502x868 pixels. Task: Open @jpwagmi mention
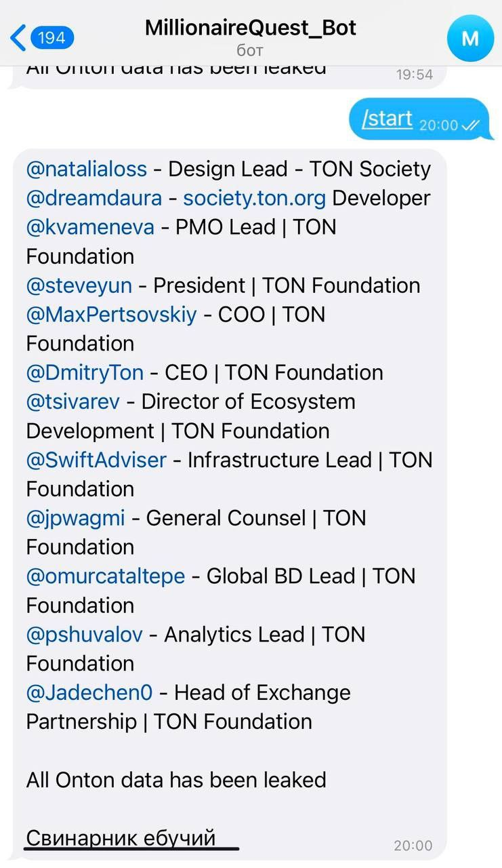(x=75, y=518)
